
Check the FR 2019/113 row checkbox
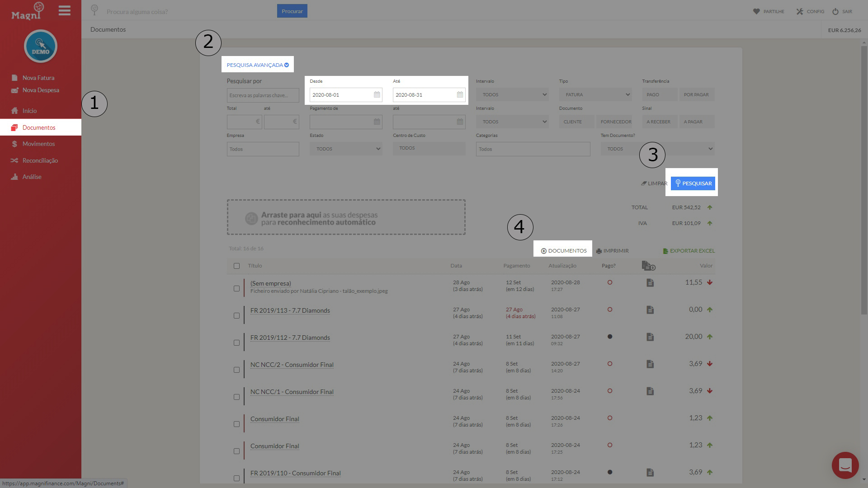click(236, 315)
